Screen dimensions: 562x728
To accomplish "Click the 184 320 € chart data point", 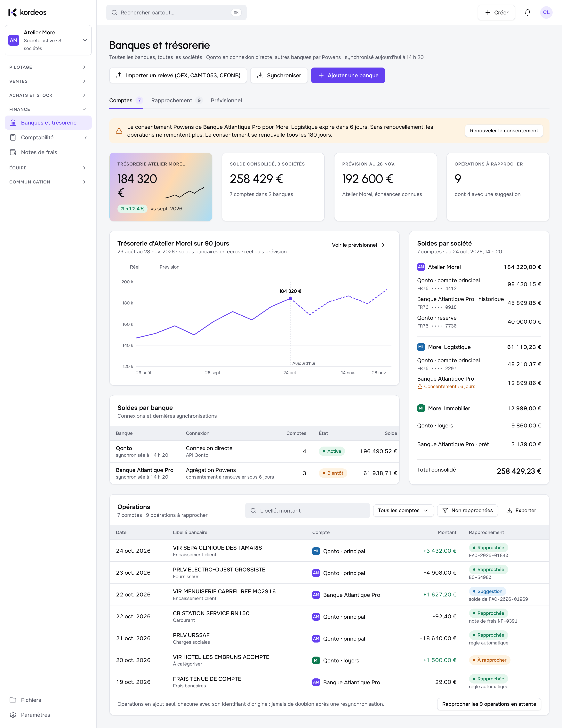I will click(x=290, y=298).
